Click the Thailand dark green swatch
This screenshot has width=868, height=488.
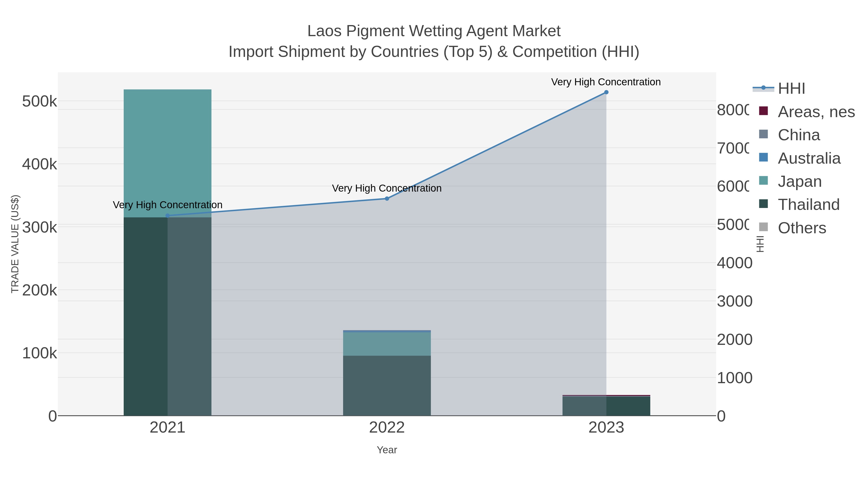pos(764,204)
